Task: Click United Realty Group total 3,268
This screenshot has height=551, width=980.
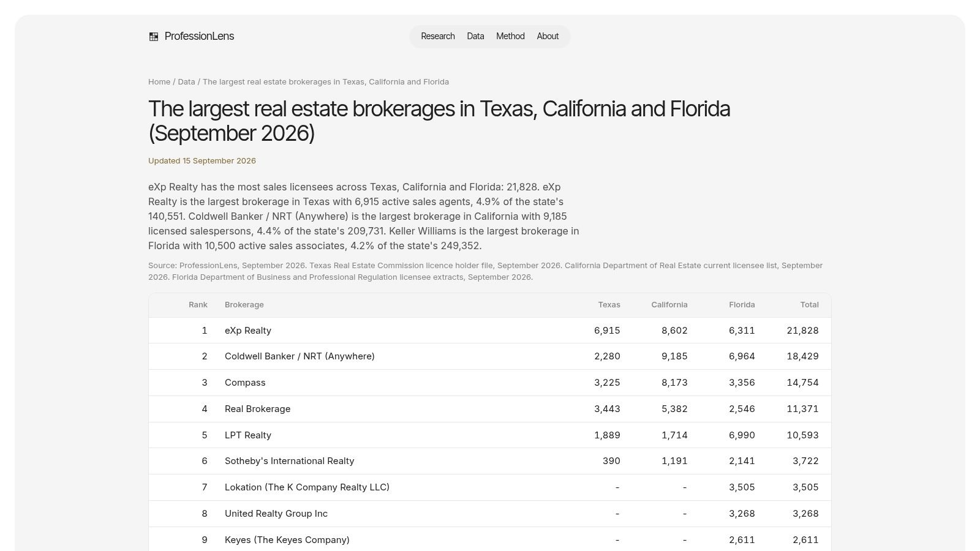Action: point(805,514)
